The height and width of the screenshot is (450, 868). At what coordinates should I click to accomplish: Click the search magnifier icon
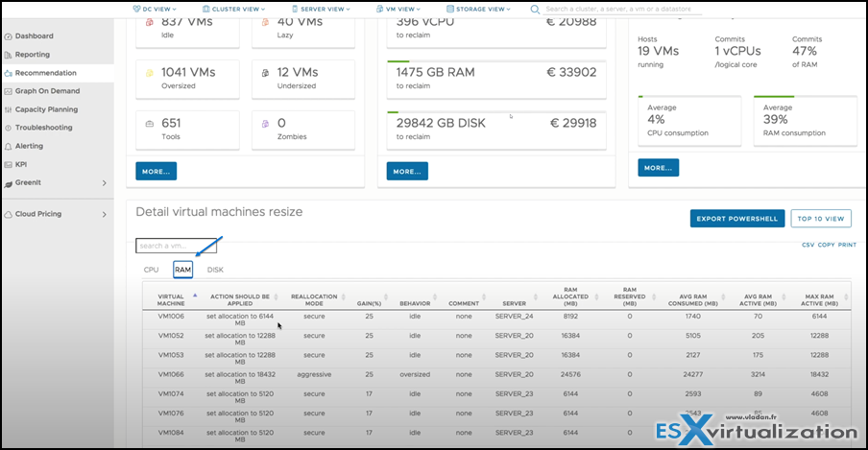(x=535, y=10)
